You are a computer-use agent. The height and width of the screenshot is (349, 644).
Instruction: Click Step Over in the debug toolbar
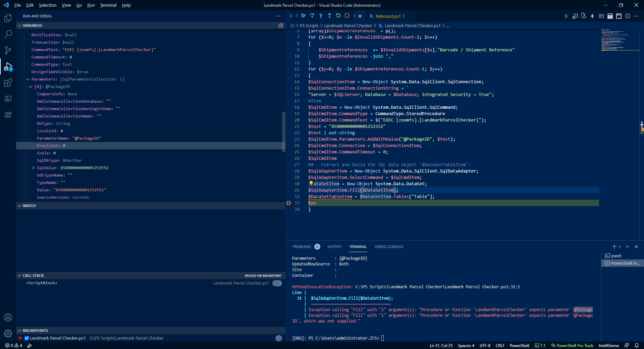(x=312, y=16)
